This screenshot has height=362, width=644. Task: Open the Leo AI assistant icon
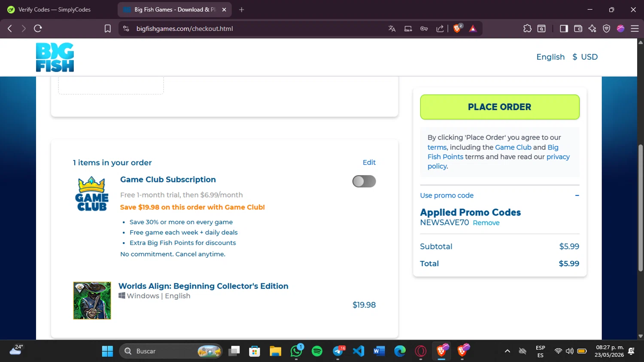pos(592,29)
